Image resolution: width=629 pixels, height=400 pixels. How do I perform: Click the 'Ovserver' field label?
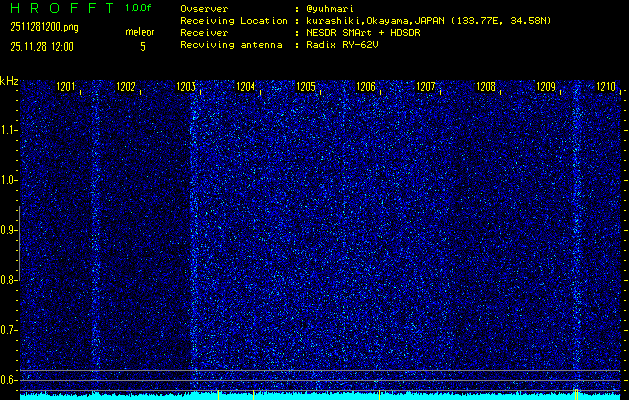[x=204, y=9]
